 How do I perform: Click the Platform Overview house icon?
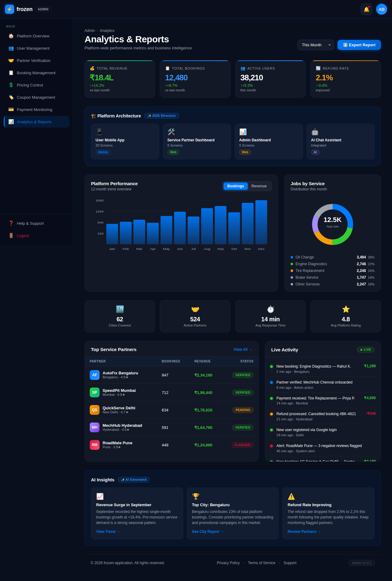click(11, 36)
